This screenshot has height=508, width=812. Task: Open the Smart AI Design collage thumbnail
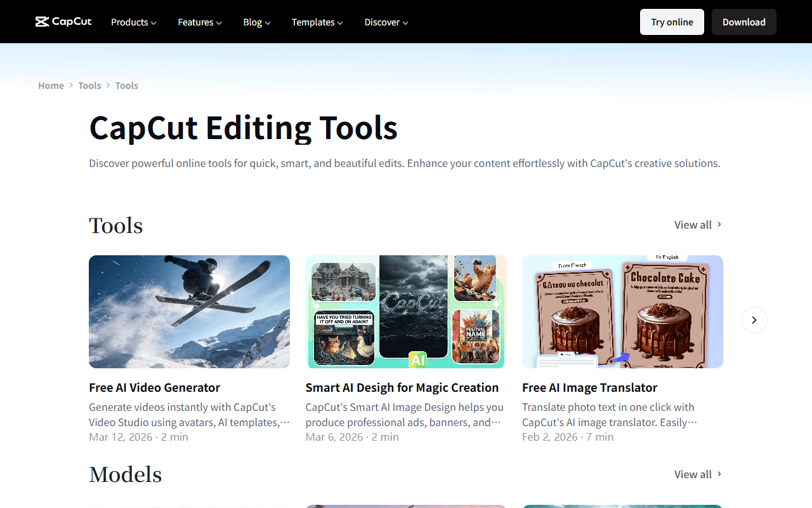pos(406,312)
